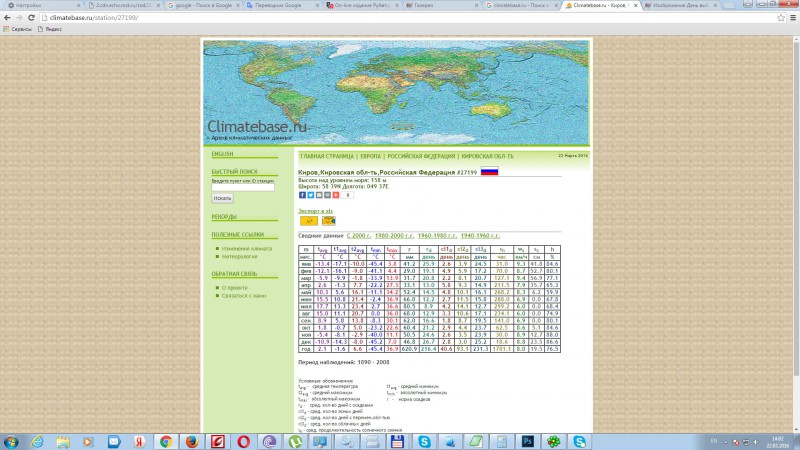Switch to the Переводчик Google tab
This screenshot has height=450, width=800.
(281, 5)
